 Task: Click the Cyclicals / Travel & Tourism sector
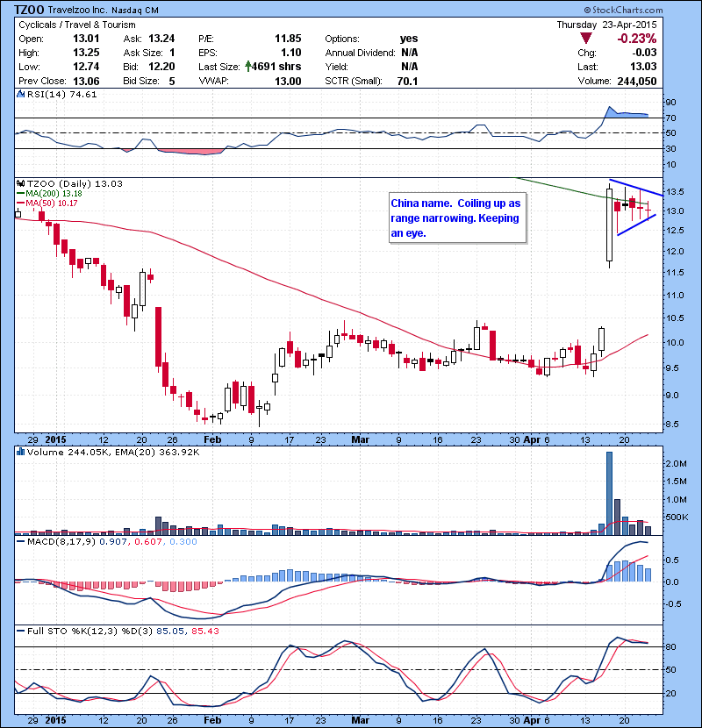coord(77,25)
